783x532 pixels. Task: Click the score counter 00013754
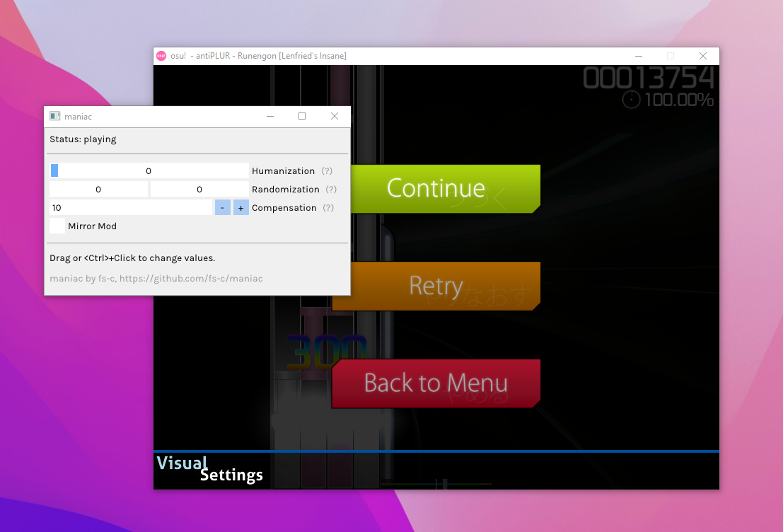point(649,79)
